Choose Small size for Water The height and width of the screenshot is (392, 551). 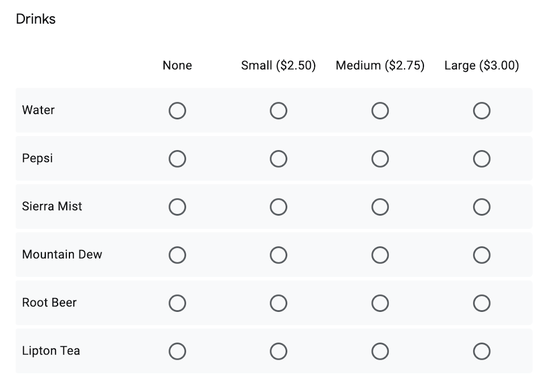tap(278, 111)
